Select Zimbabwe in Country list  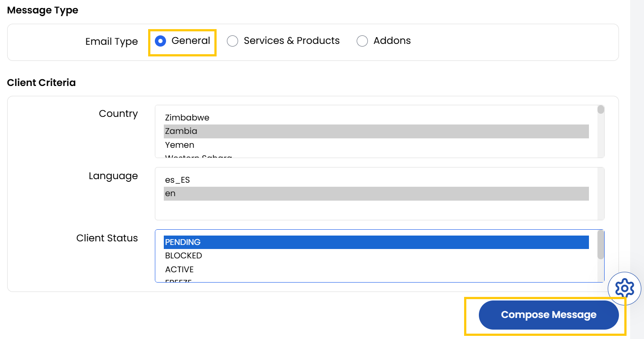pos(187,118)
